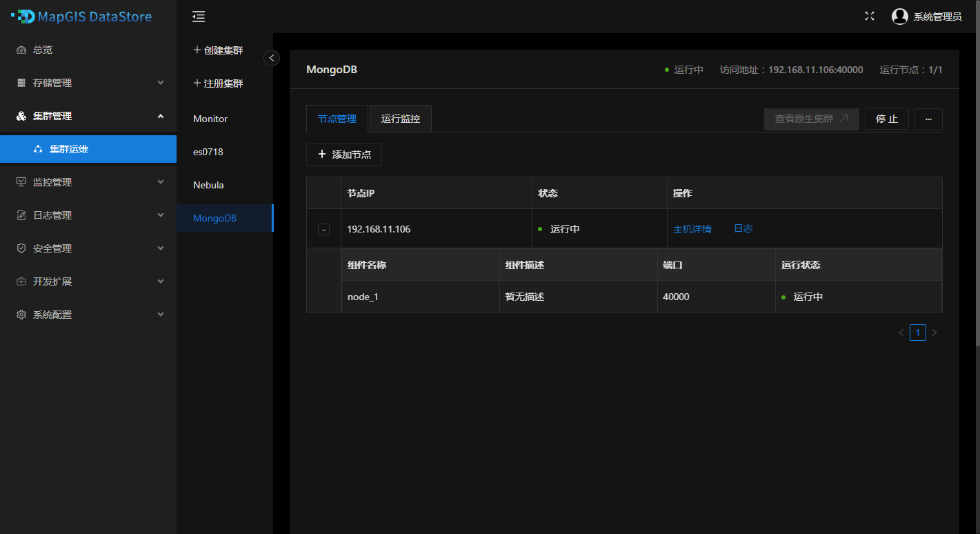Open the more actions ellipsis button
The width and height of the screenshot is (980, 534).
[x=928, y=119]
